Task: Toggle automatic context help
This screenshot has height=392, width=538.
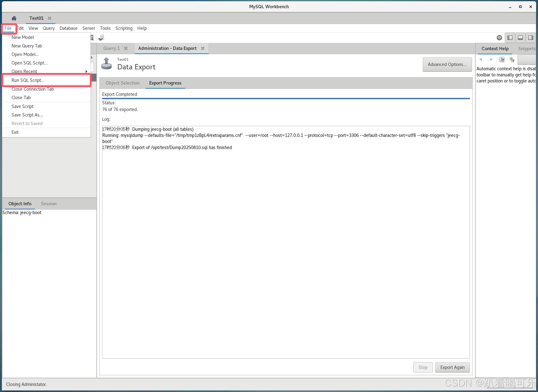Action: 512,60
